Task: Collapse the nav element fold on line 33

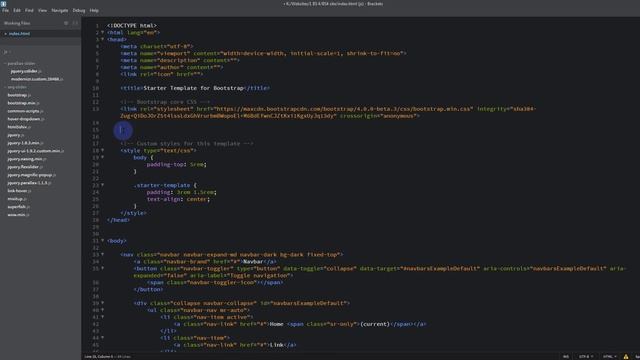Action: pyautogui.click(x=102, y=255)
